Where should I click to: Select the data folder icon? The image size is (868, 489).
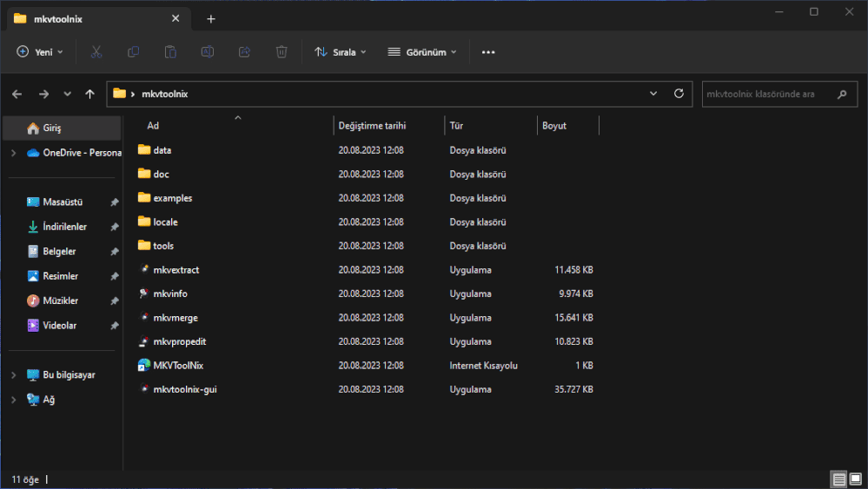144,149
